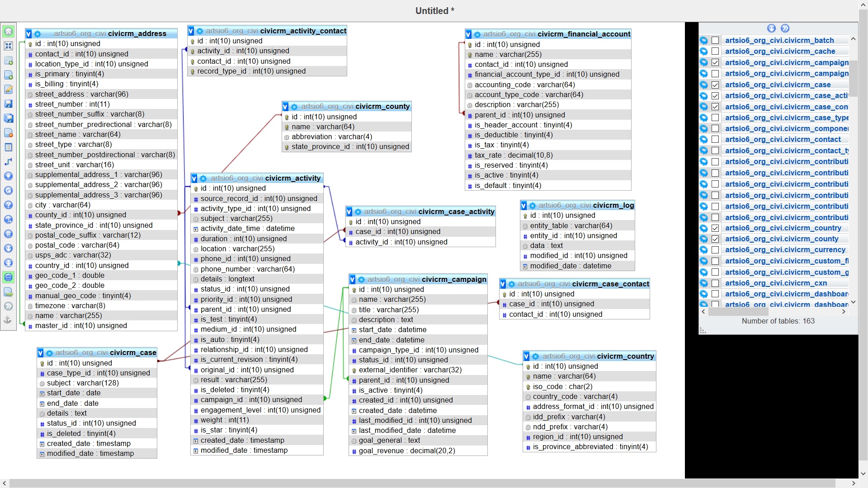The height and width of the screenshot is (488, 868).
Task: Check the civicrm_batch table checkbox
Action: point(715,40)
